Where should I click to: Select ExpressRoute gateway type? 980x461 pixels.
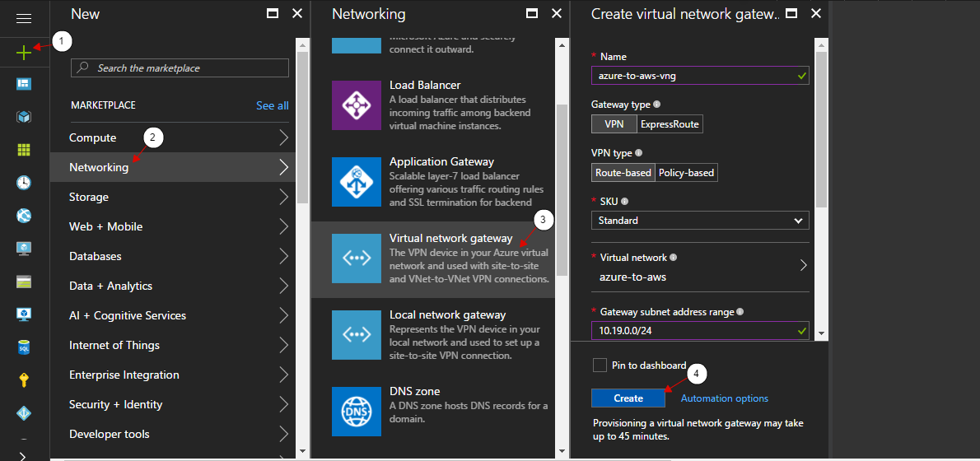670,123
